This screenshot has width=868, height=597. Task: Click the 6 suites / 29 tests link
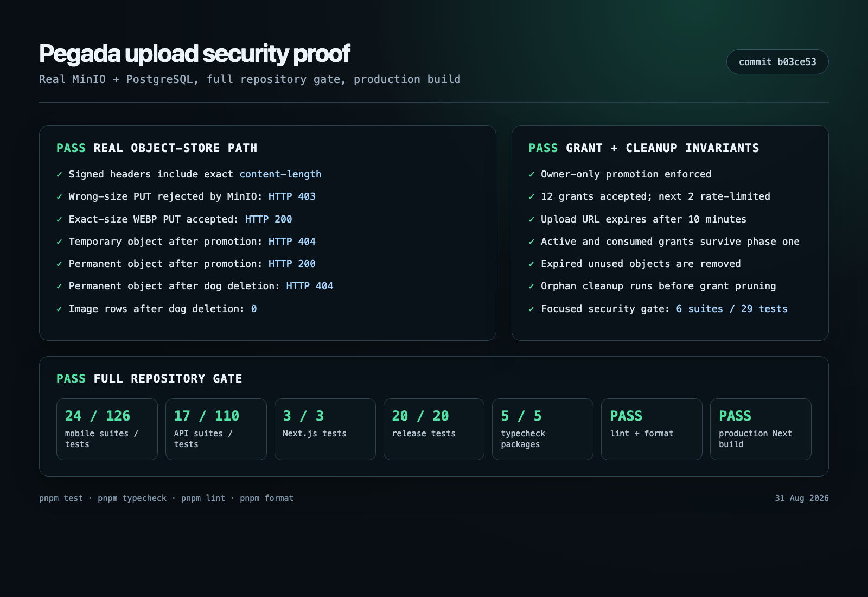pos(732,309)
